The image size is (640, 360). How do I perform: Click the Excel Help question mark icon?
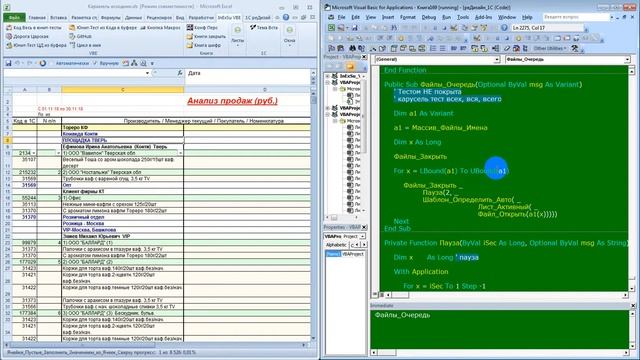286,18
